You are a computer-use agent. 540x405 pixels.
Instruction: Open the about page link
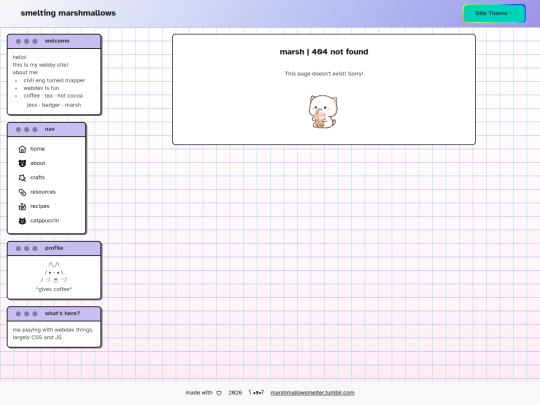point(38,163)
